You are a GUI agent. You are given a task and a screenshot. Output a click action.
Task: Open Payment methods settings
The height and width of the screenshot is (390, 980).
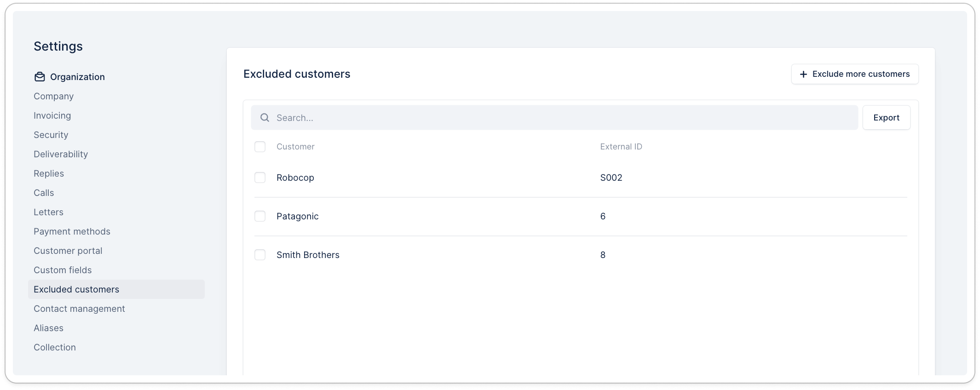click(x=72, y=231)
